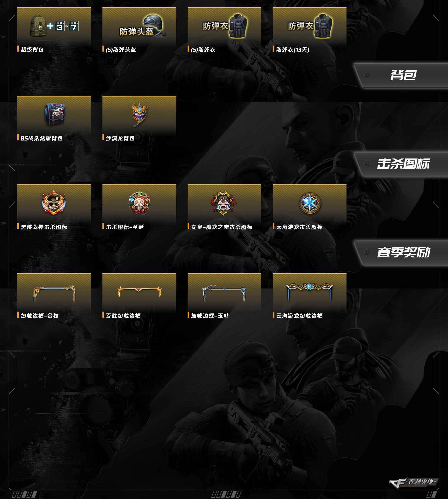
Task: Choose the 女皇-魔龙之吻击杀图标 item
Action: pyautogui.click(x=224, y=203)
